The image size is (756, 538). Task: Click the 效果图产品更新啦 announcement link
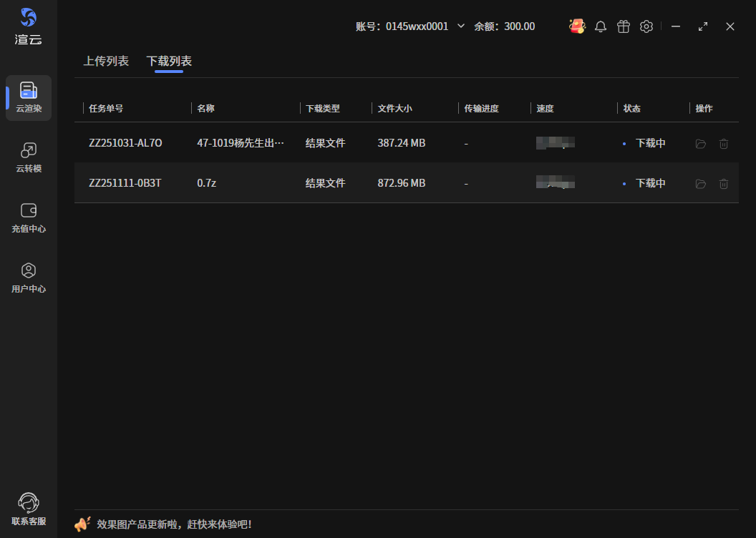[x=174, y=524]
